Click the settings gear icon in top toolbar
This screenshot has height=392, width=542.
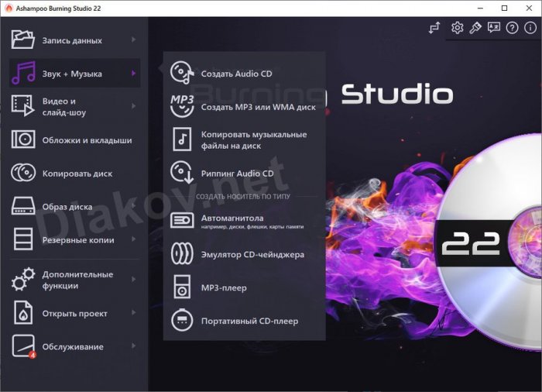coord(458,28)
